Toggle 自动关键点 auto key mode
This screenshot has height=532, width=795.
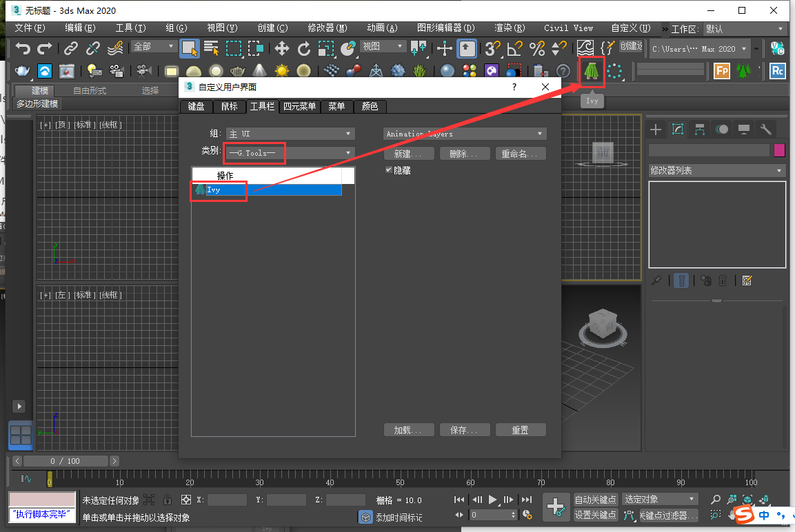pyautogui.click(x=595, y=500)
